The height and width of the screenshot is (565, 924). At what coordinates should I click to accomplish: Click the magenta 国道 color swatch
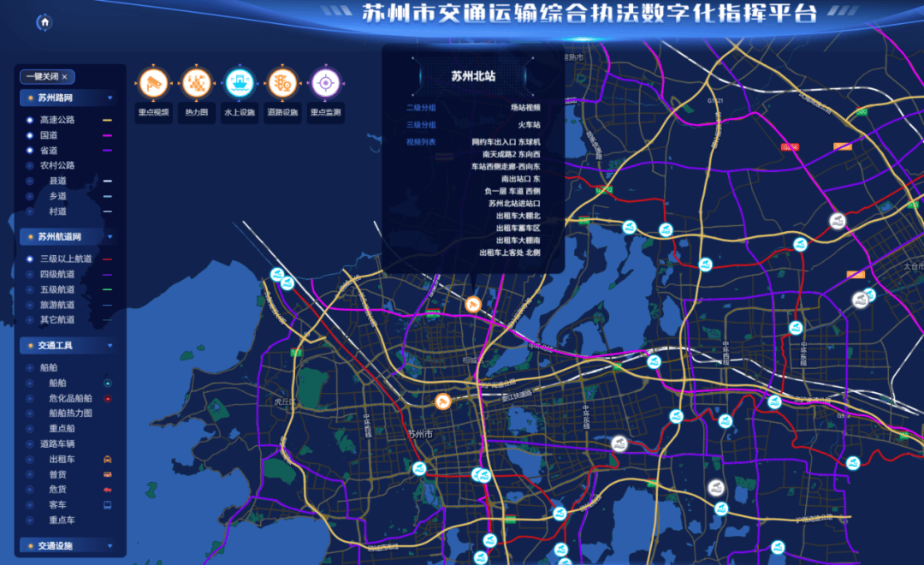point(108,135)
